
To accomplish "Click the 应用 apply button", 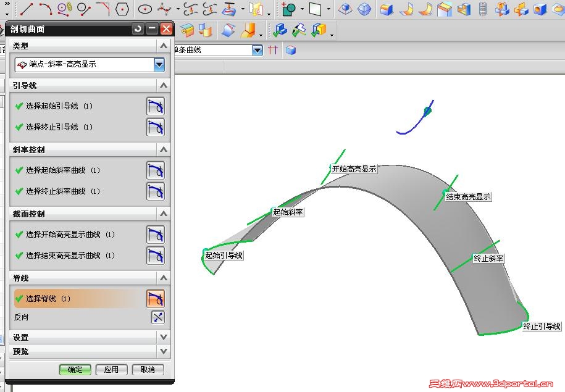I will [111, 370].
